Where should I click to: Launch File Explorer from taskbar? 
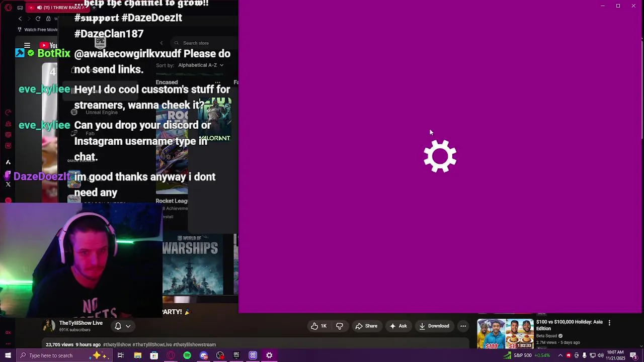(x=137, y=355)
